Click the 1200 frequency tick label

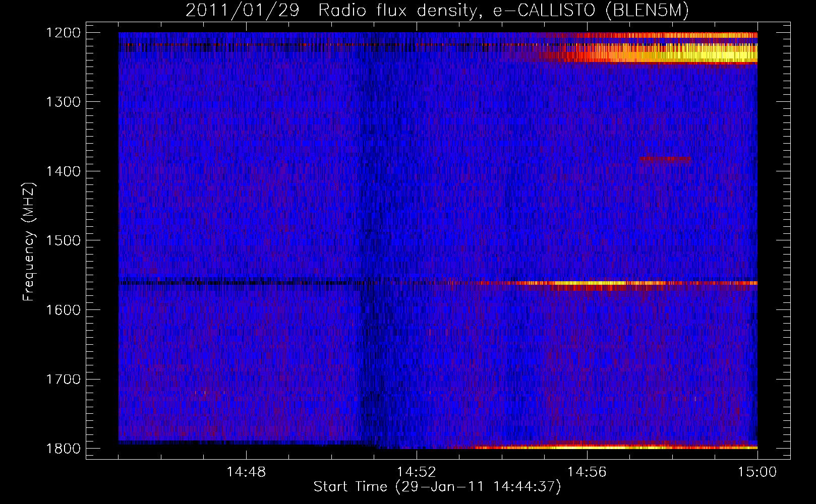(63, 33)
